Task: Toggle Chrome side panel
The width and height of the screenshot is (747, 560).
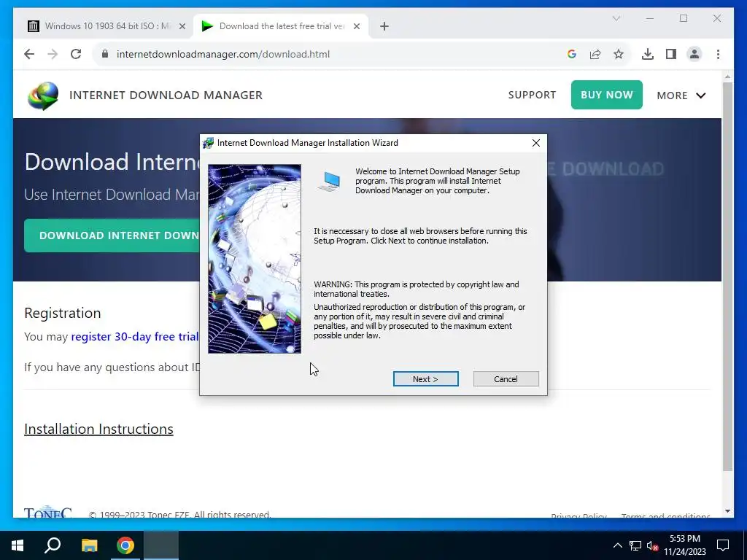Action: pyautogui.click(x=671, y=54)
